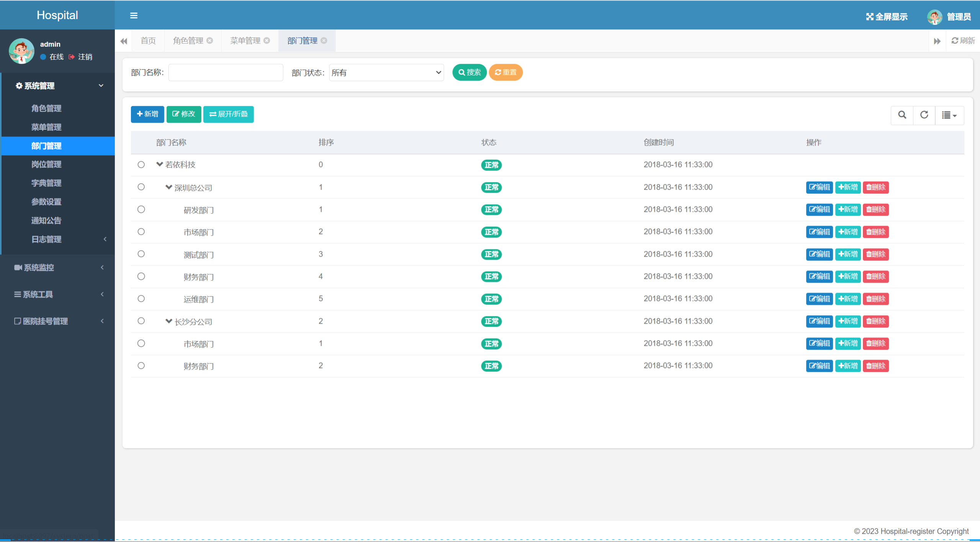The image size is (980, 542).
Task: Open the 部门状态 dropdown
Action: pos(386,73)
